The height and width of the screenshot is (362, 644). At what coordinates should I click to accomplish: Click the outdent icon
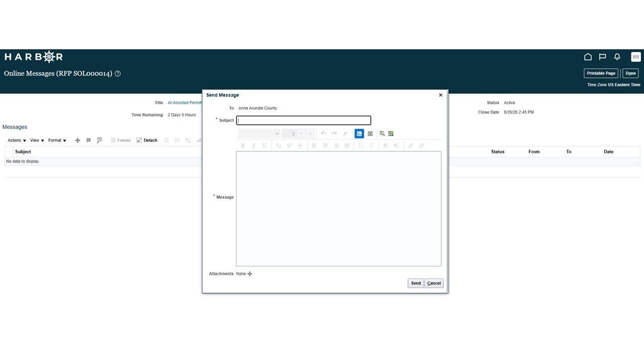click(385, 145)
